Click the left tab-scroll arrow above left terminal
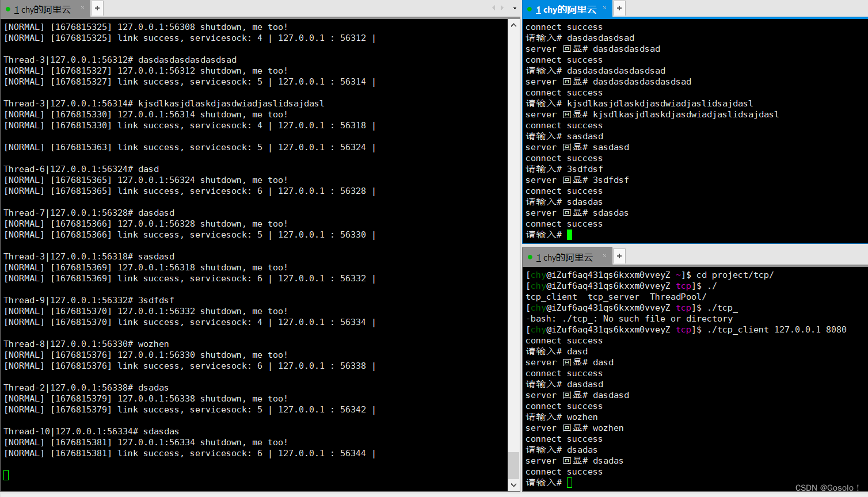This screenshot has height=497, width=868. point(493,7)
